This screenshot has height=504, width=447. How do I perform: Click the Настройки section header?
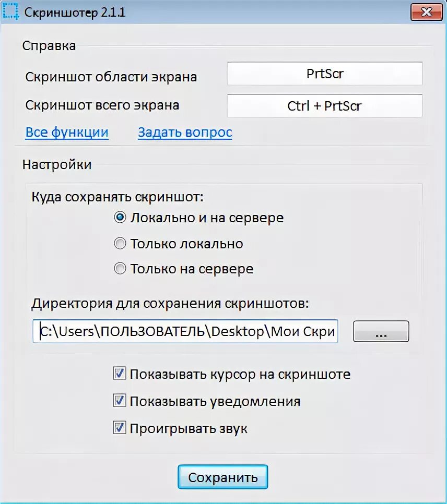click(57, 165)
